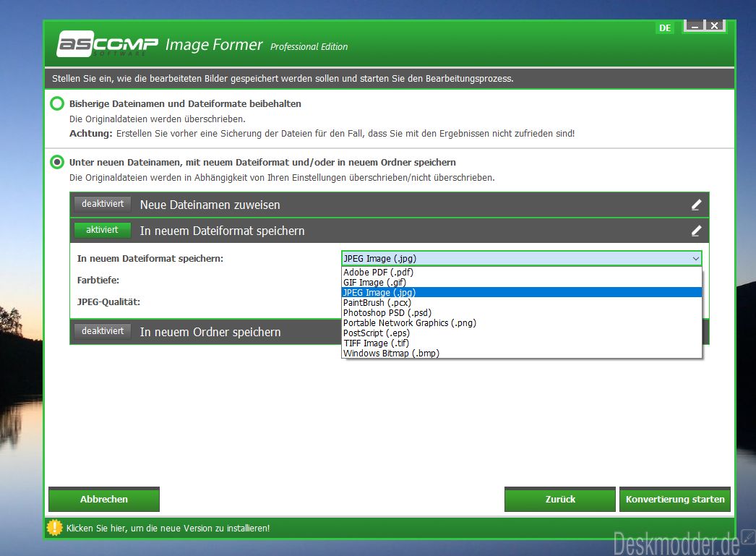756x556 pixels.
Task: Click the Abbrechen button
Action: [103, 499]
